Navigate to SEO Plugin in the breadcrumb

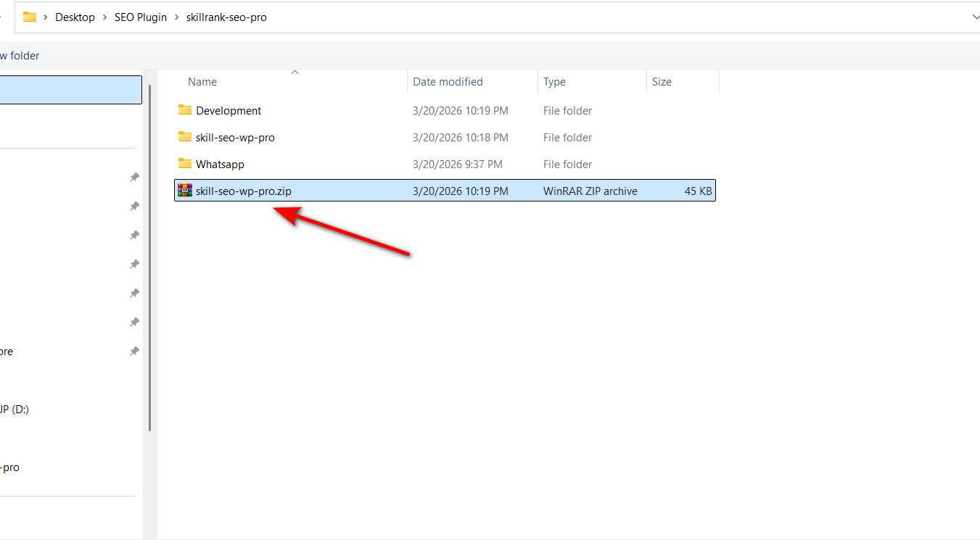pos(140,17)
